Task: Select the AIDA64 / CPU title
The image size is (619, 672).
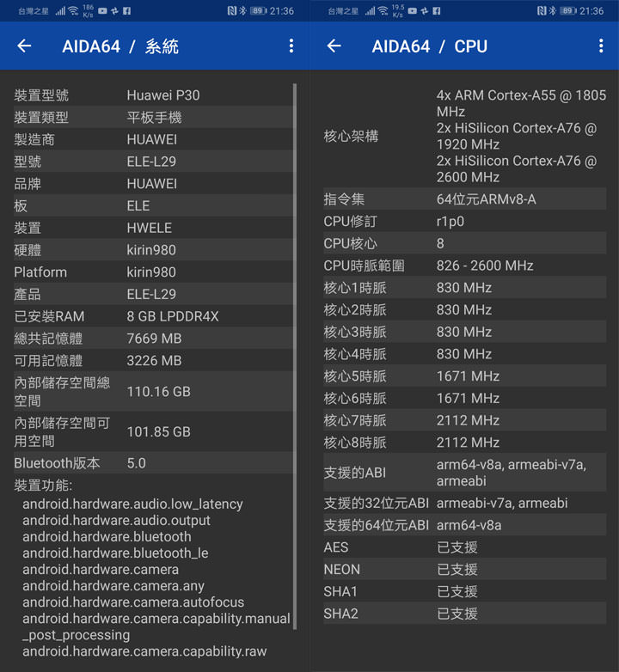Action: (430, 46)
